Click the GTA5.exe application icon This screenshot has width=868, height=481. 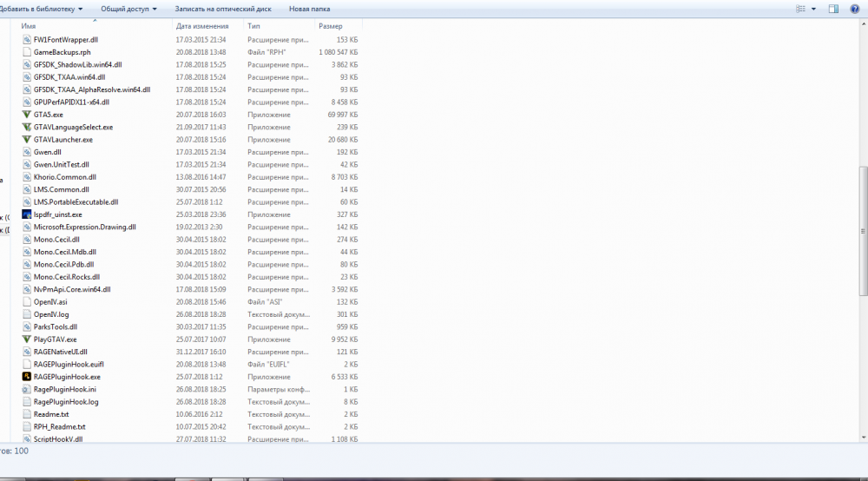point(27,115)
